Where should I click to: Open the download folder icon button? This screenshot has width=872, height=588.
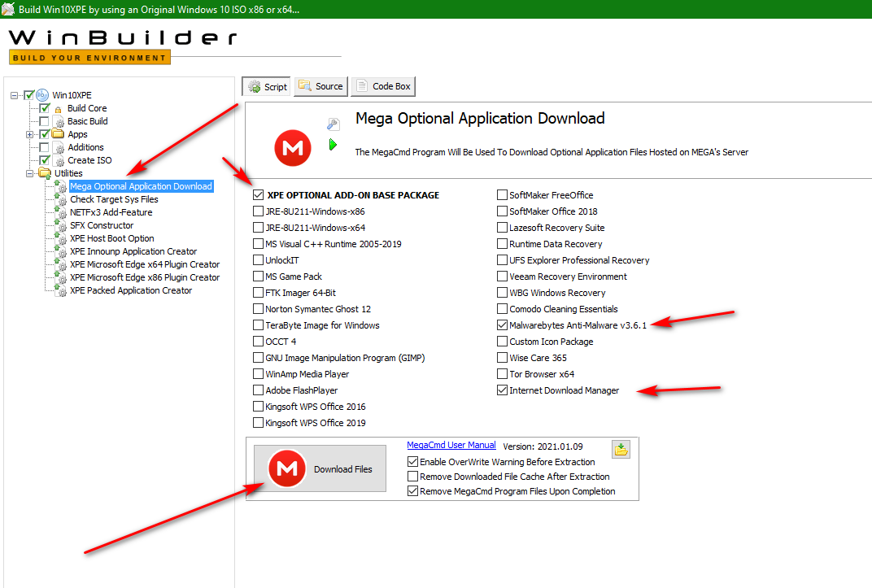pos(621,449)
